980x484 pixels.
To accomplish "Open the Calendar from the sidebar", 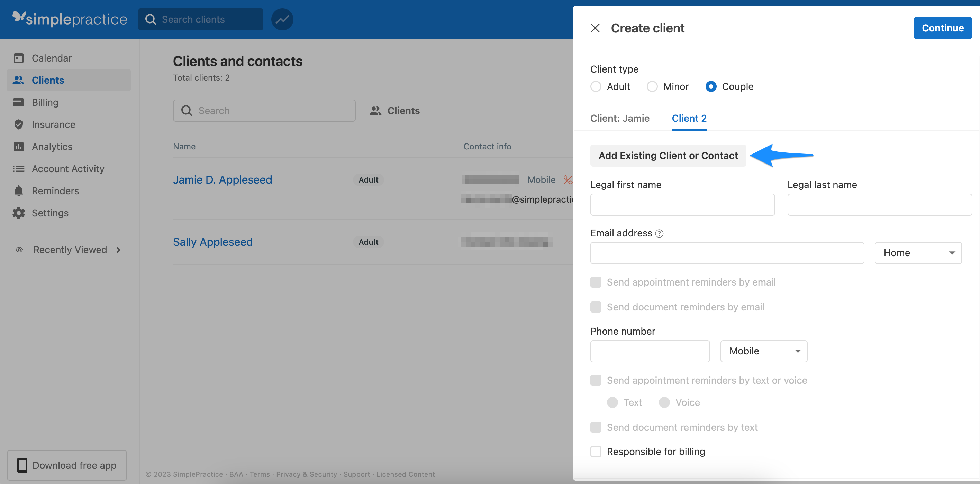I will [51, 58].
